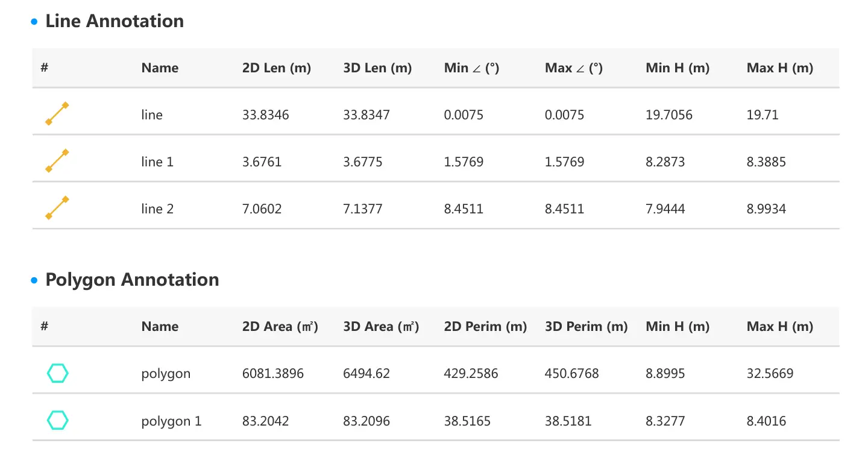Click the '3D Perim (m)' column header
Viewport: 868px width, 472px height.
coord(586,327)
